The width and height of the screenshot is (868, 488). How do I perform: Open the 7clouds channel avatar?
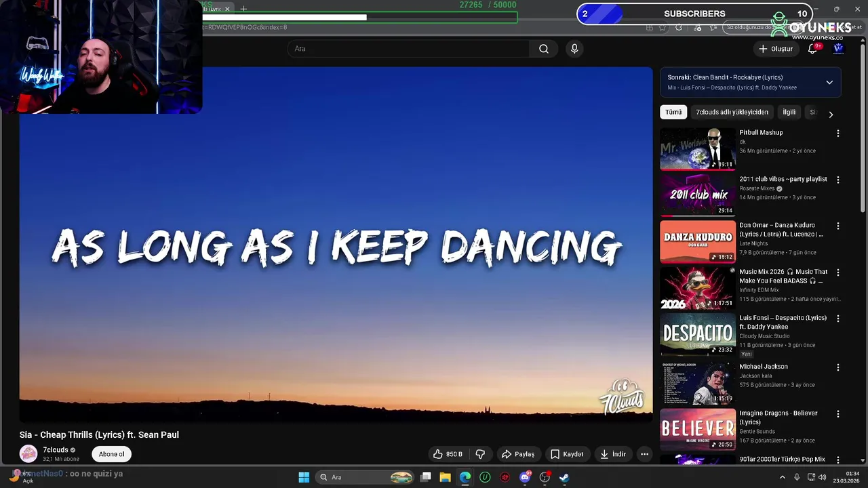pos(28,453)
